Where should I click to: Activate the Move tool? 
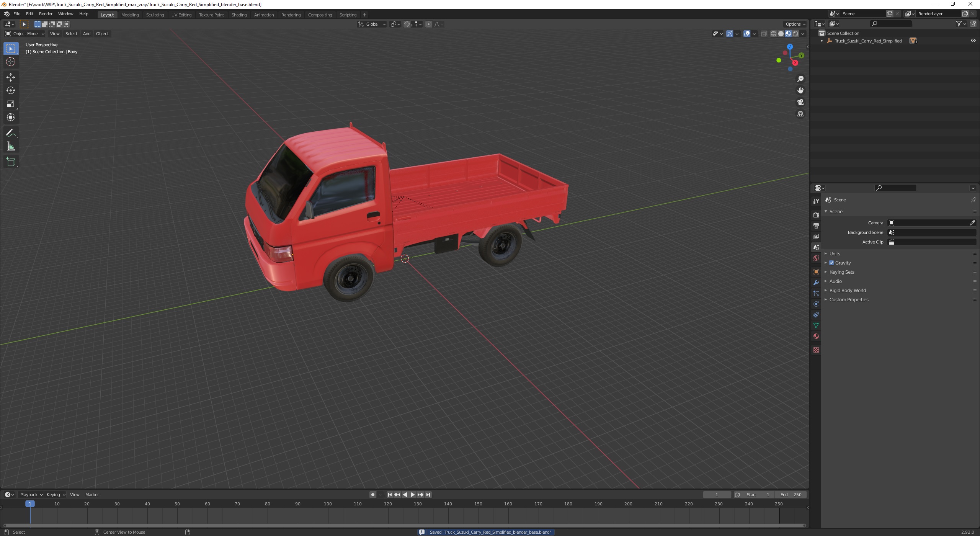(11, 77)
